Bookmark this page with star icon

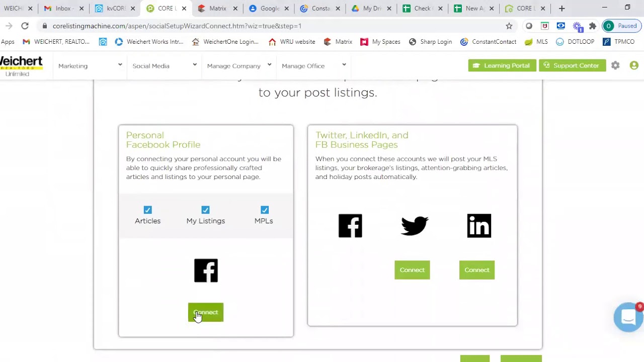pyautogui.click(x=509, y=26)
